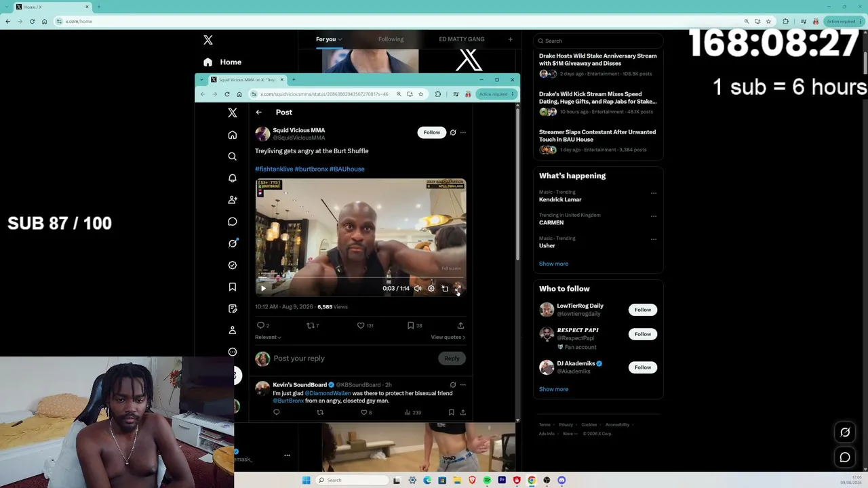
Task: Open Grok in the popup sidebar
Action: click(x=233, y=243)
